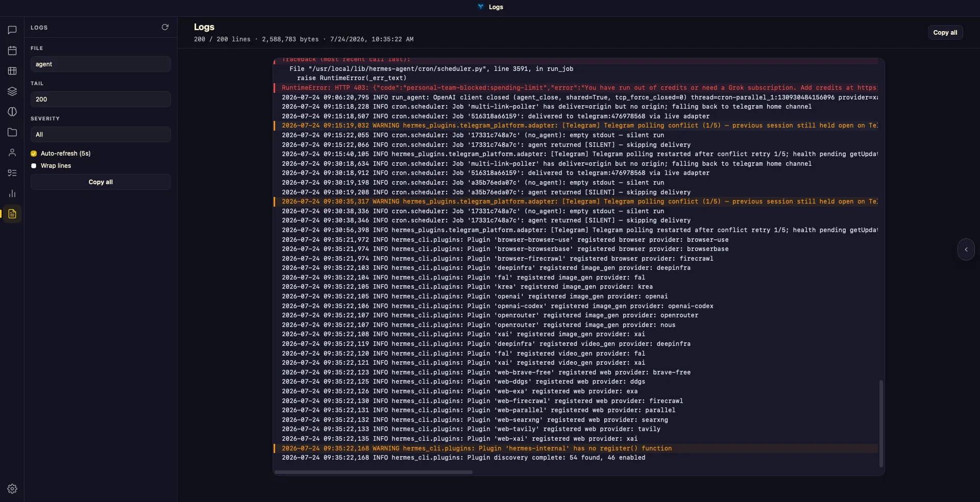Image resolution: width=980 pixels, height=502 pixels.
Task: Open the FILE dropdown showing agent
Action: tap(101, 64)
